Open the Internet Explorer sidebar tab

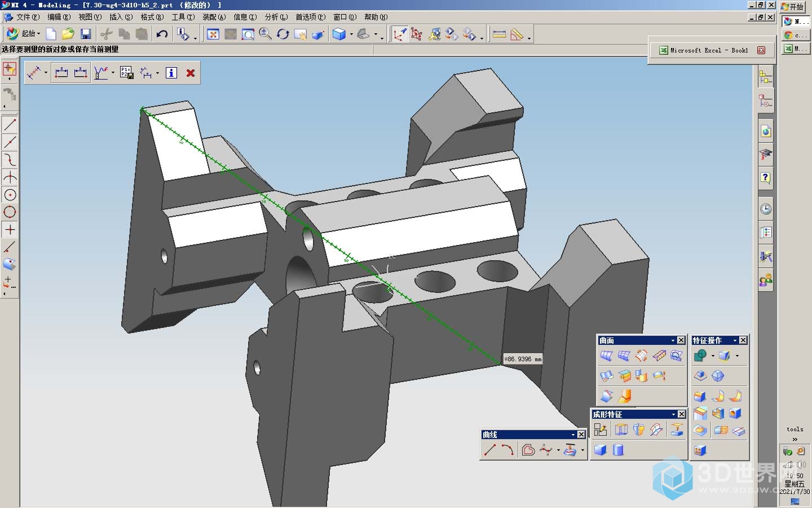pyautogui.click(x=765, y=132)
